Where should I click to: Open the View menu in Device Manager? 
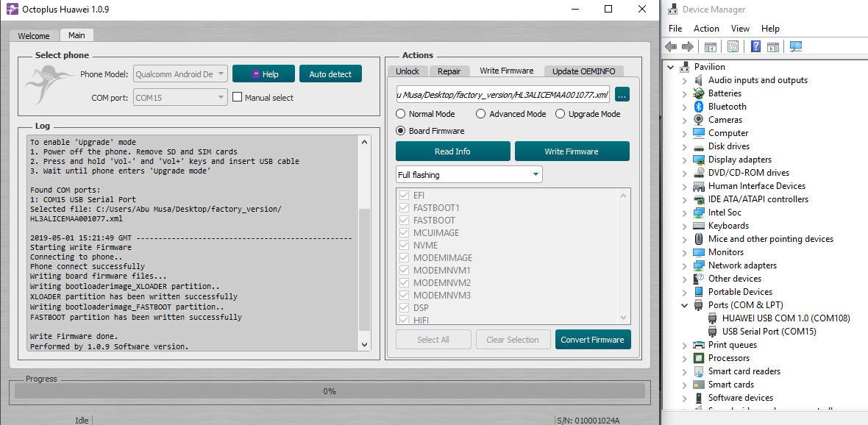[x=740, y=29]
